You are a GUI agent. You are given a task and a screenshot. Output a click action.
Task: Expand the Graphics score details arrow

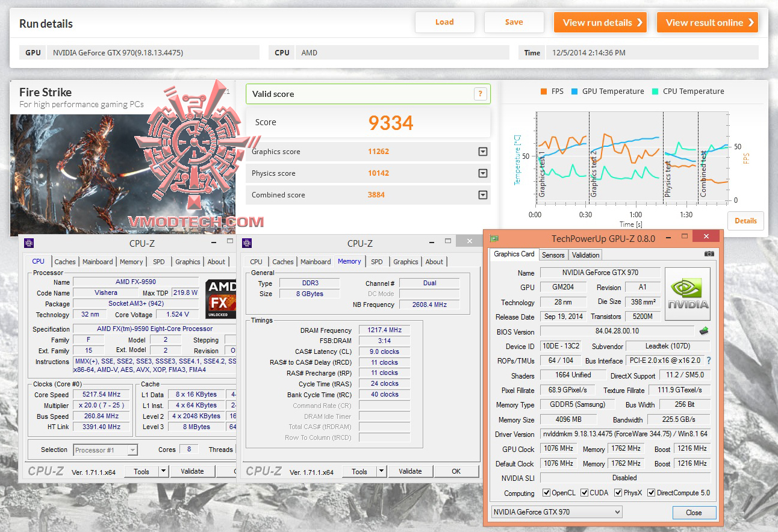pos(482,152)
